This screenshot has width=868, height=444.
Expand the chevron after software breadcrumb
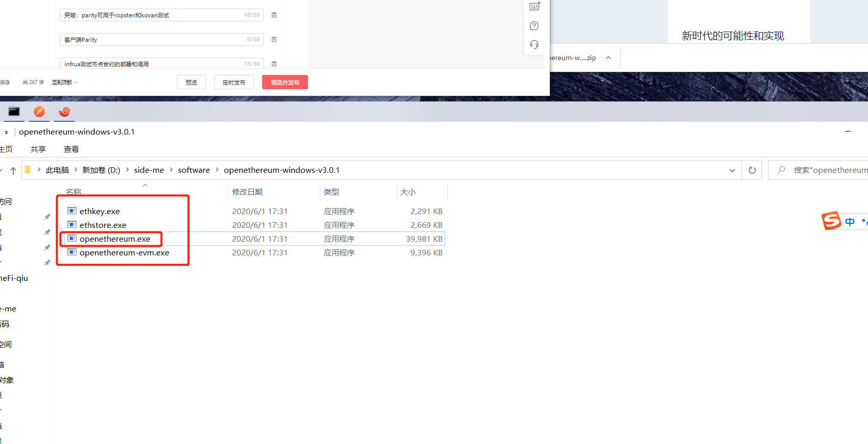(x=217, y=170)
